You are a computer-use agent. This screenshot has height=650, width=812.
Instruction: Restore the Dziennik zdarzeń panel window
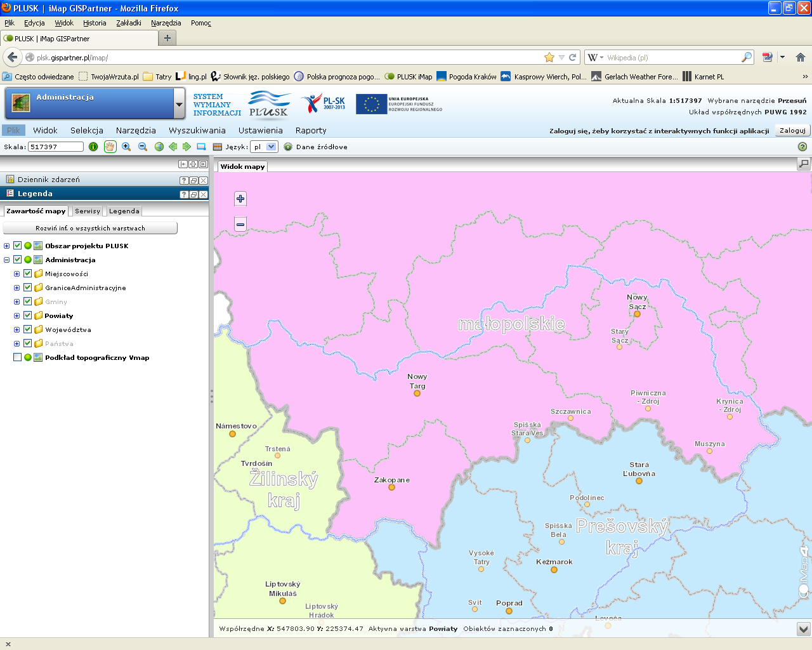point(193,180)
